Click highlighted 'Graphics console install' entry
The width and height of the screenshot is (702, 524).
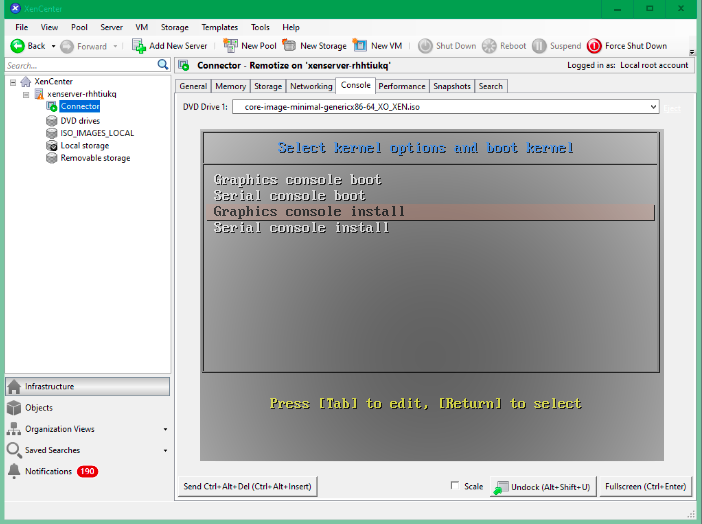[x=430, y=212]
